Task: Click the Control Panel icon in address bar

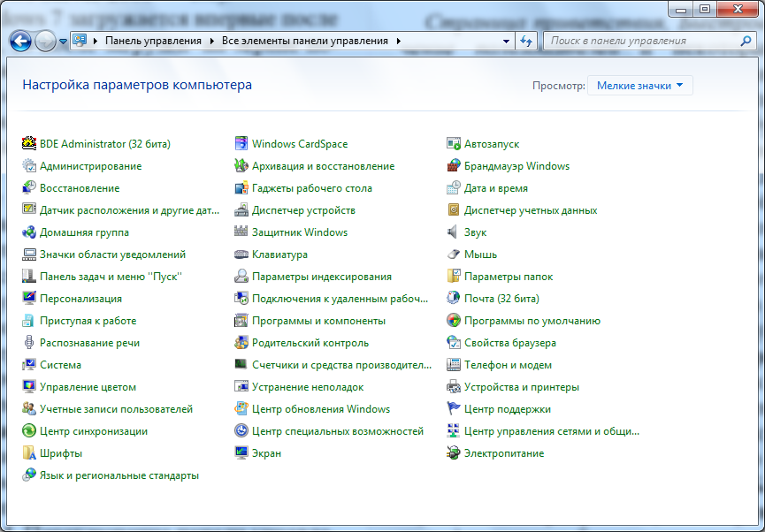Action: coord(80,41)
